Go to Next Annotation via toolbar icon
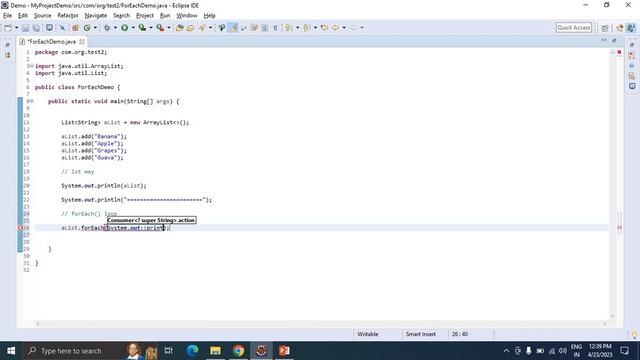Viewport: 640px width, 360px height. pos(289,28)
